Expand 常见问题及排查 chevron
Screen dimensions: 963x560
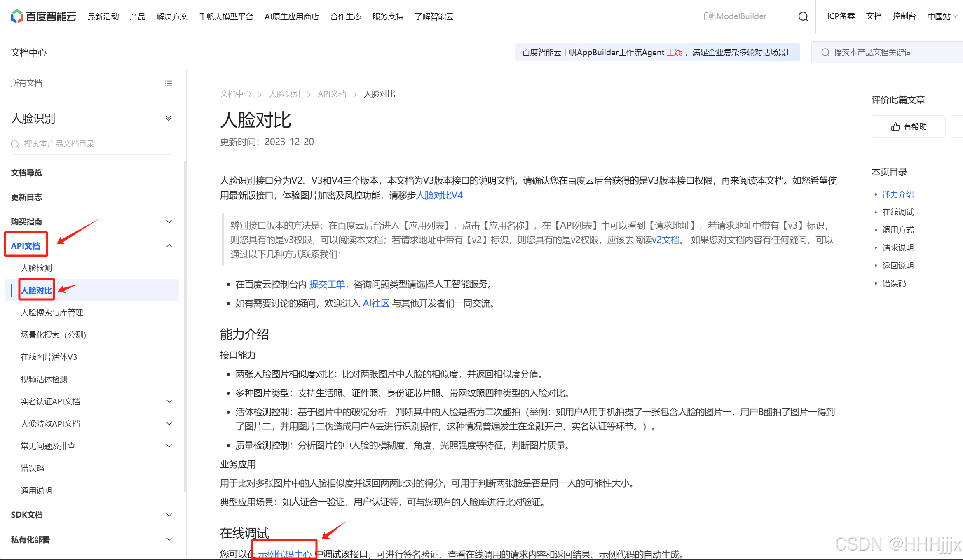pyautogui.click(x=169, y=446)
